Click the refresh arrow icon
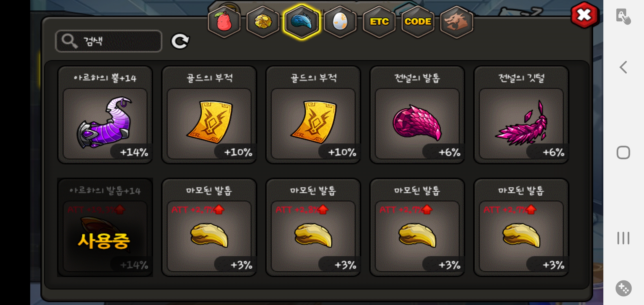 point(180,42)
